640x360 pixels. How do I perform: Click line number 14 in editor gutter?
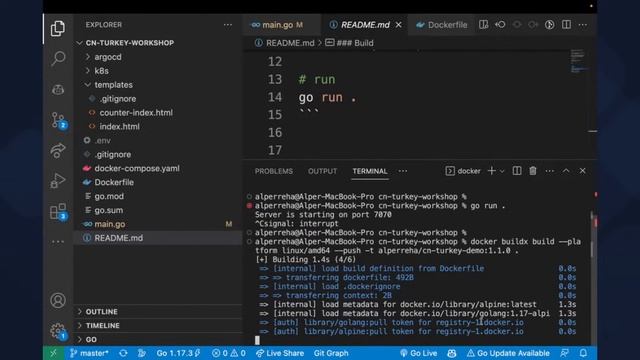click(x=275, y=97)
